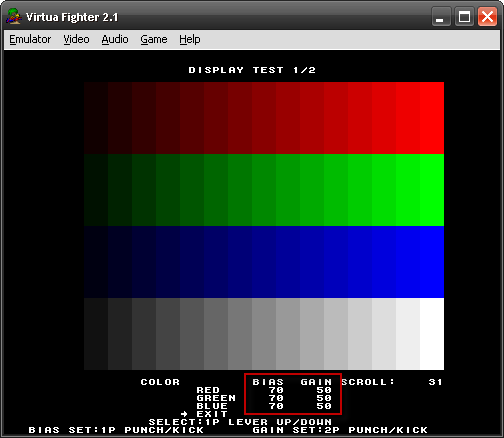This screenshot has width=504, height=438.
Task: Maximize the Virtua Fighter 2.1 window
Action: click(464, 17)
